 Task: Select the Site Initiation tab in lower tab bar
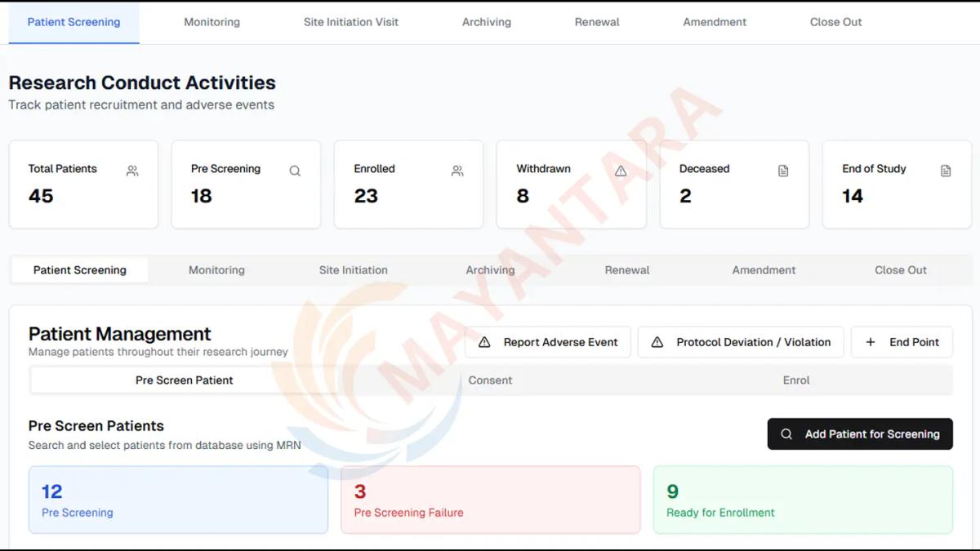(x=352, y=270)
